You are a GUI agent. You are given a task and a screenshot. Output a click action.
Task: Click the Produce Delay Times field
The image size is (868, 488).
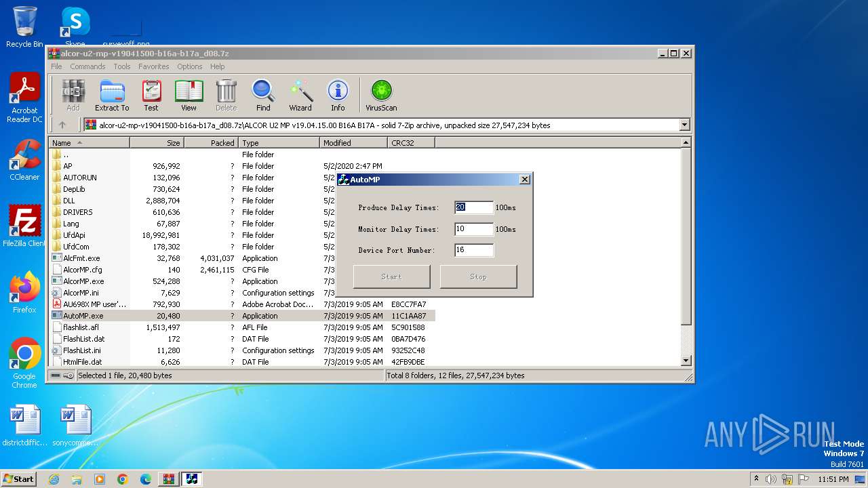tap(473, 207)
